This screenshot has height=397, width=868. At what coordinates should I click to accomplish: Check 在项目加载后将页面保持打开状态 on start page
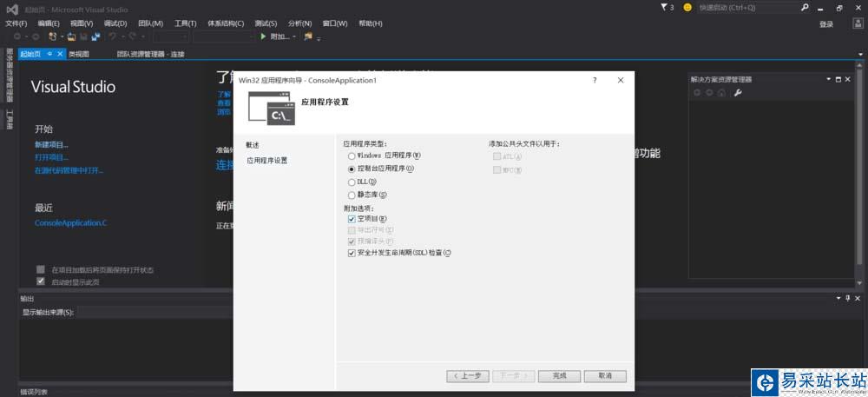41,269
